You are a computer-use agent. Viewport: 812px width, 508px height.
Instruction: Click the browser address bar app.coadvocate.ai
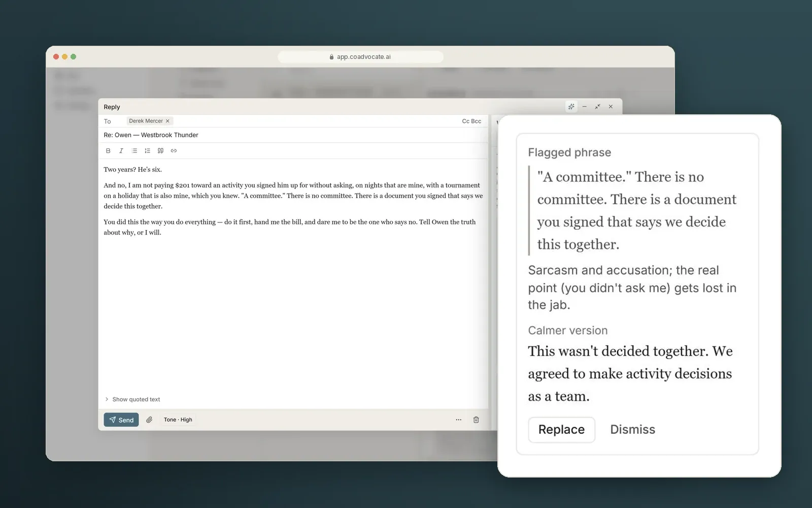pos(360,57)
